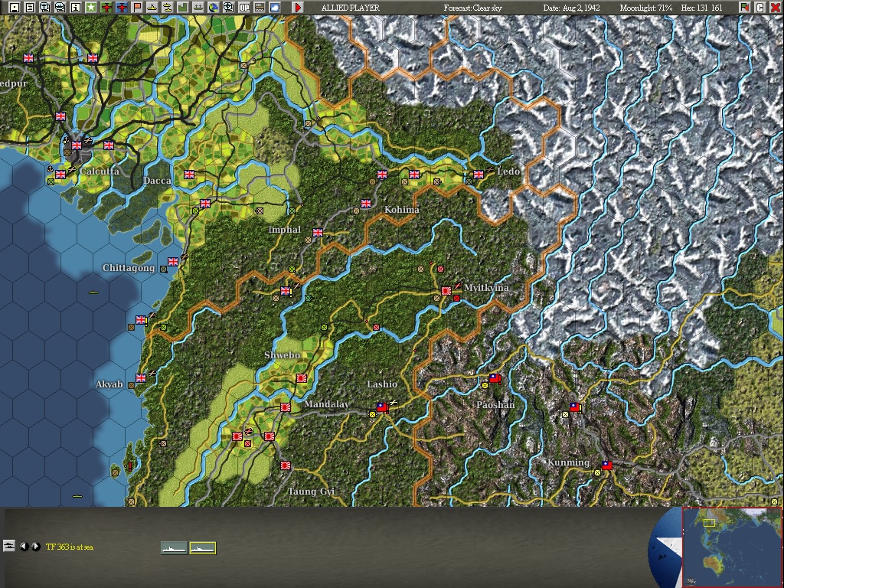Click the green-red flag icon near Hex
The height and width of the screenshot is (588, 882).
tap(745, 8)
